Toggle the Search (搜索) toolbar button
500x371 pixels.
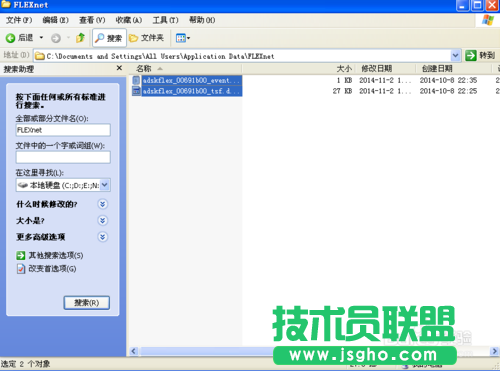point(109,38)
